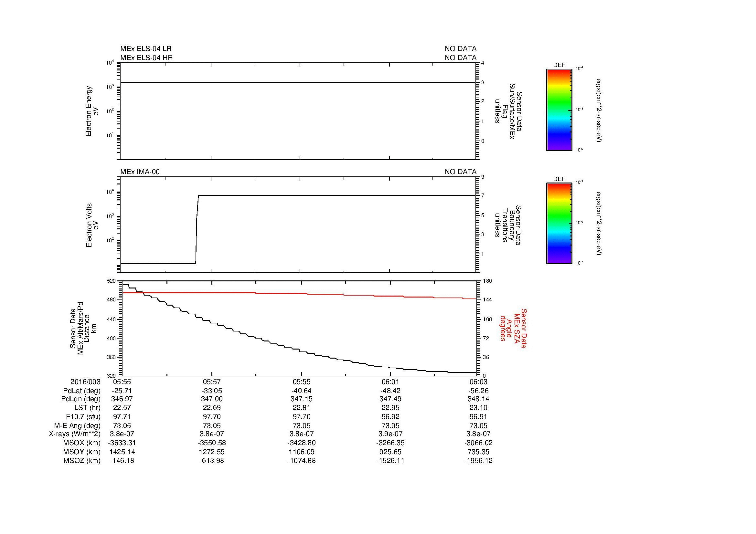
Task: Click the top color bar's ergs/(cm**2-sr-sec-eV) unit label
Action: (x=599, y=110)
